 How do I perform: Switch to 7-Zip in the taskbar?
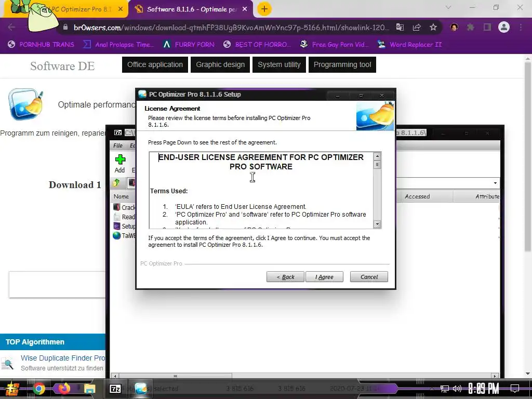coord(115,389)
